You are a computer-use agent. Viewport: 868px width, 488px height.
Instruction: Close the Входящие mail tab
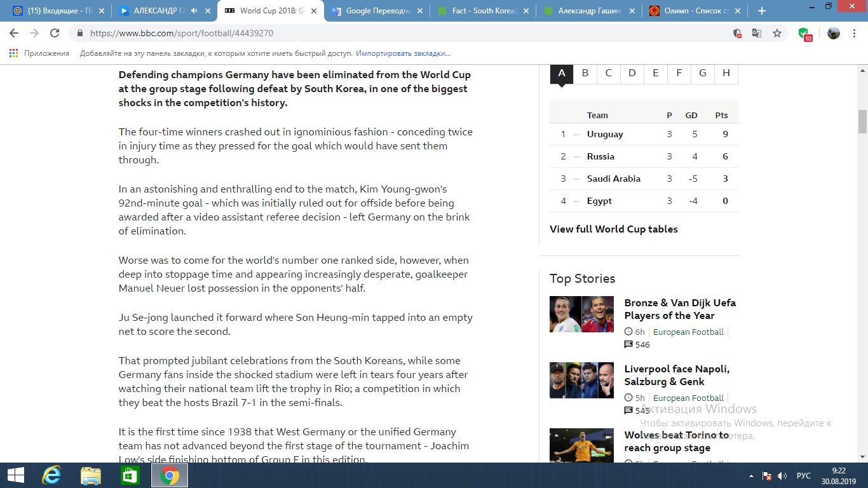click(101, 11)
